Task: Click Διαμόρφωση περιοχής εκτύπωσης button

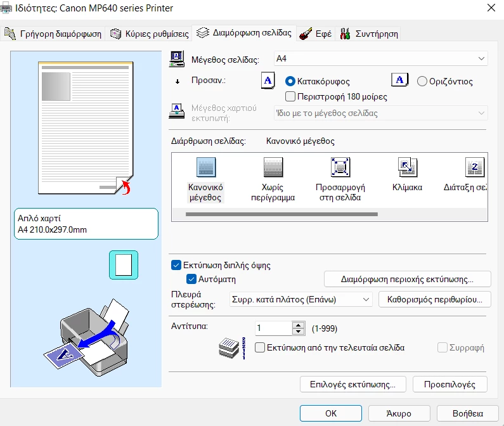Action: point(407,279)
